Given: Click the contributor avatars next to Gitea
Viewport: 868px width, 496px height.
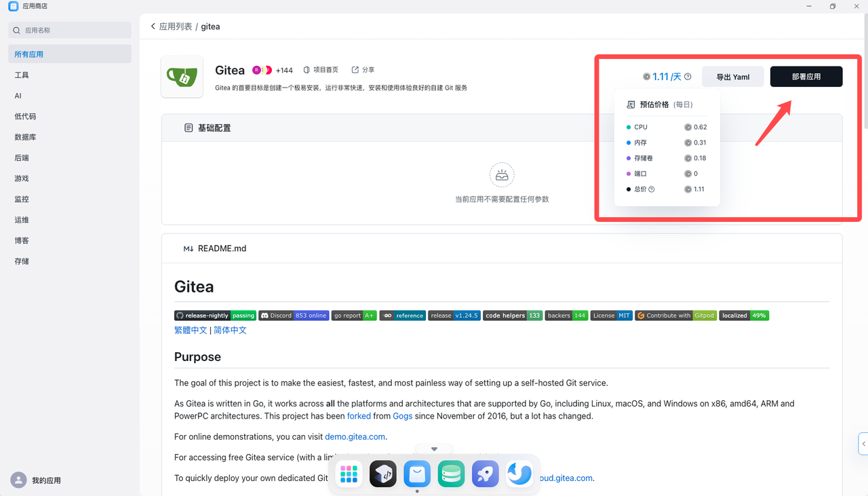Looking at the screenshot, I should 262,70.
